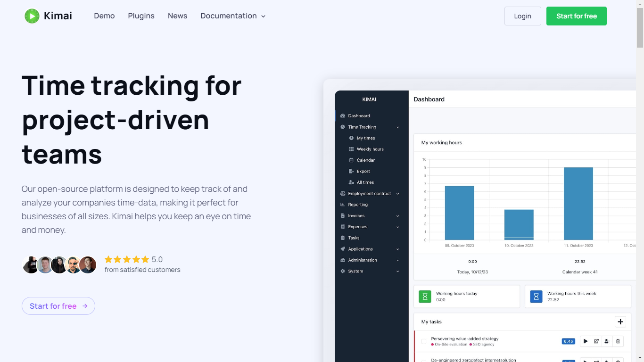Click the Time Tracking clock icon

(x=343, y=127)
